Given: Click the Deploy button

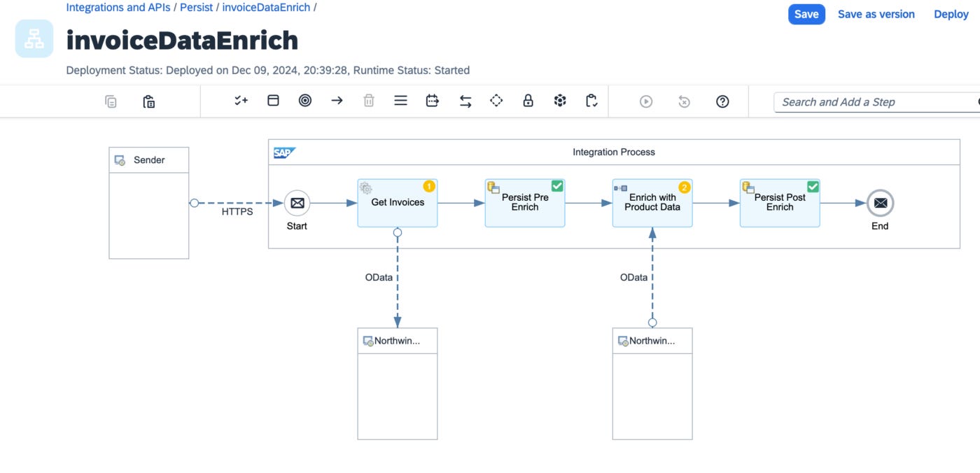Looking at the screenshot, I should click(951, 14).
